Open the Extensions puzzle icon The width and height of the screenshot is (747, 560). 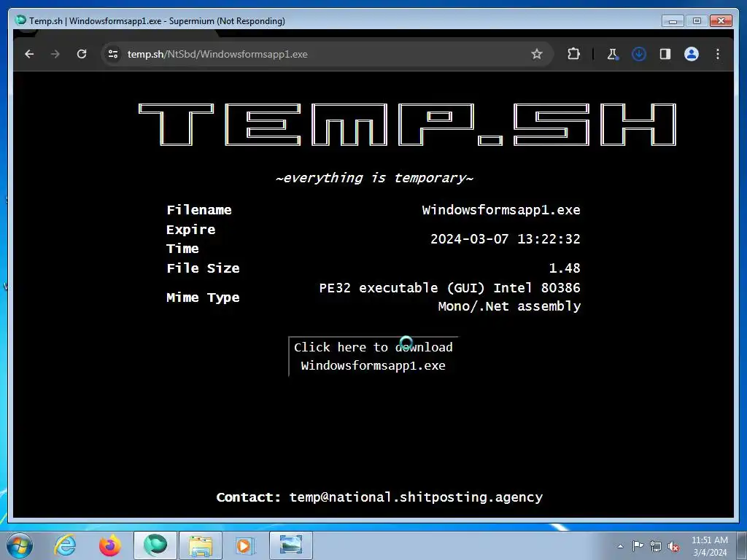[x=573, y=54]
